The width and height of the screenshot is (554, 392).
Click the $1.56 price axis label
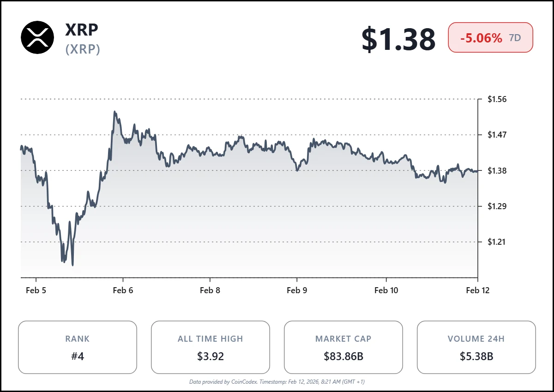coord(497,99)
